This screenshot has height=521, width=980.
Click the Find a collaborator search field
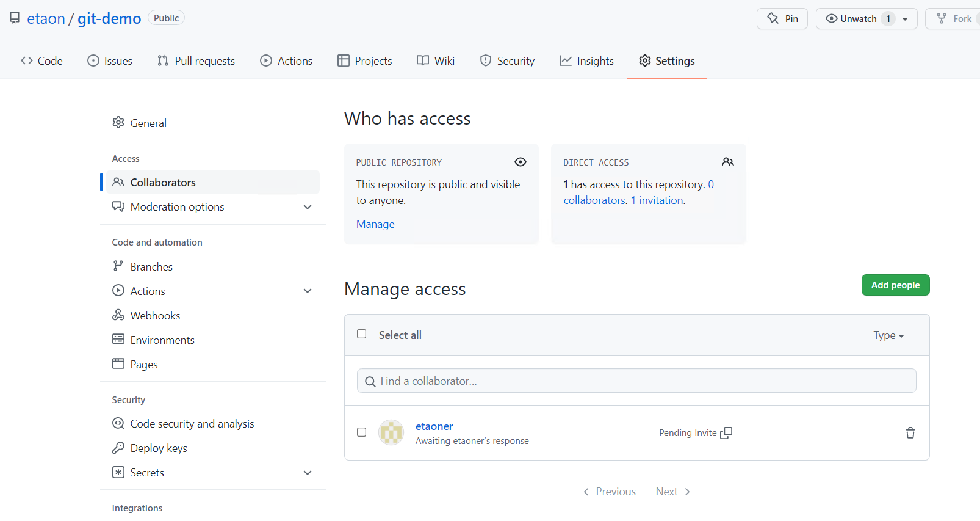636,381
